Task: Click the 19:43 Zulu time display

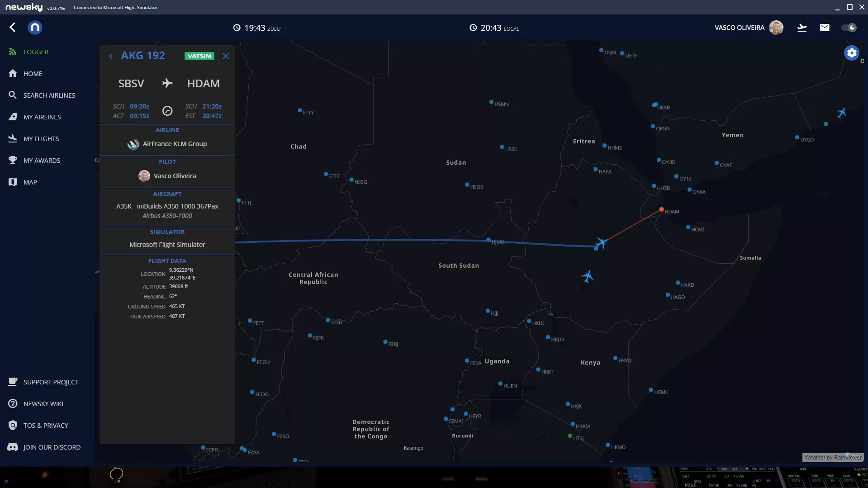Action: tap(256, 28)
